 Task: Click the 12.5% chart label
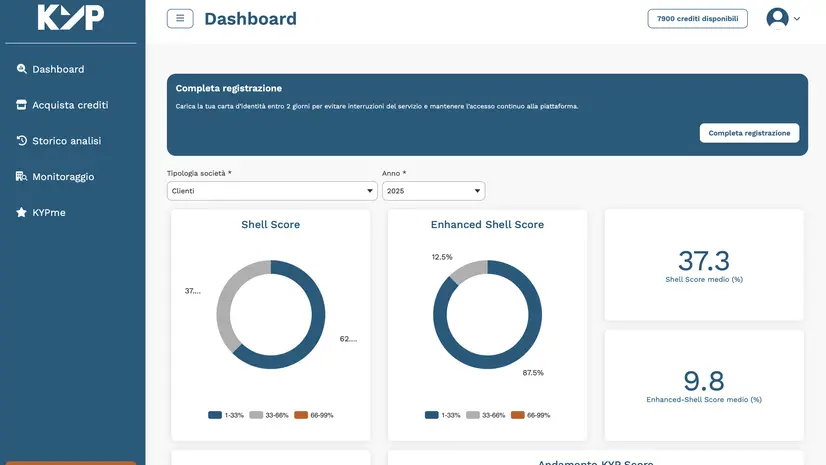442,257
